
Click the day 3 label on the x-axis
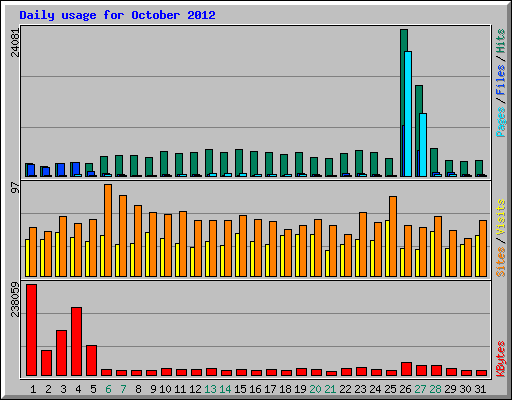pyautogui.click(x=63, y=389)
